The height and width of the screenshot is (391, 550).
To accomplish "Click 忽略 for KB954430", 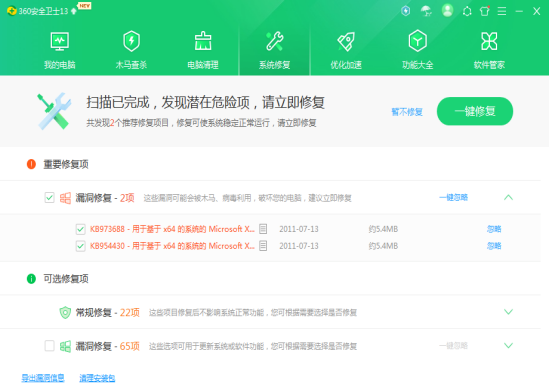I will (x=494, y=246).
